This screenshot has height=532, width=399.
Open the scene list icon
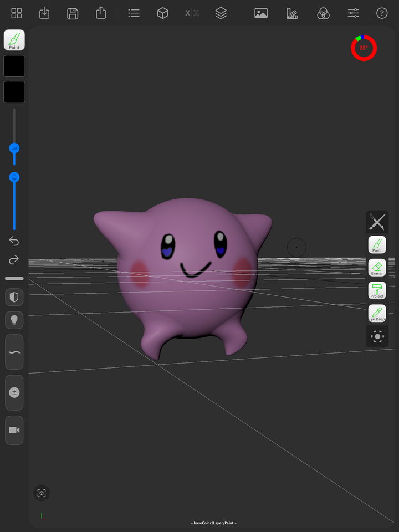pyautogui.click(x=134, y=13)
